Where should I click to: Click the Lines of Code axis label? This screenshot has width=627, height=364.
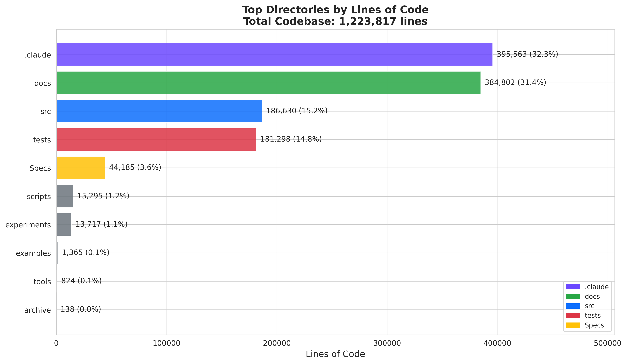[x=335, y=354]
